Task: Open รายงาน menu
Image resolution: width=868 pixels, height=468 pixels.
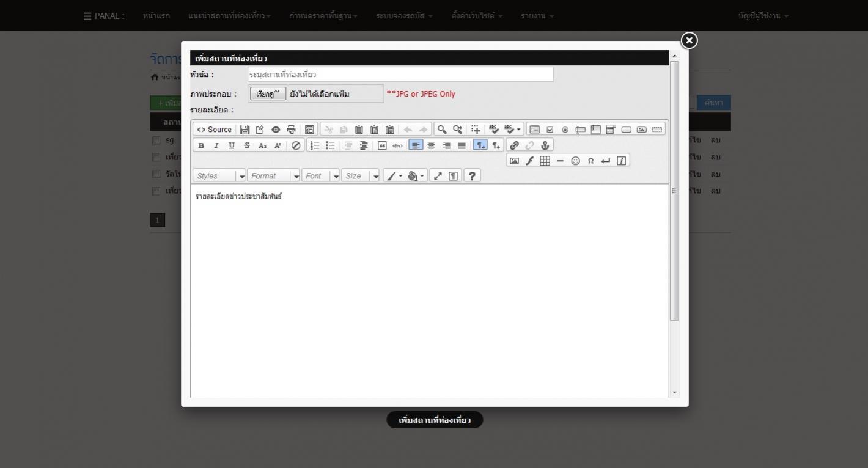Action: 537,16
